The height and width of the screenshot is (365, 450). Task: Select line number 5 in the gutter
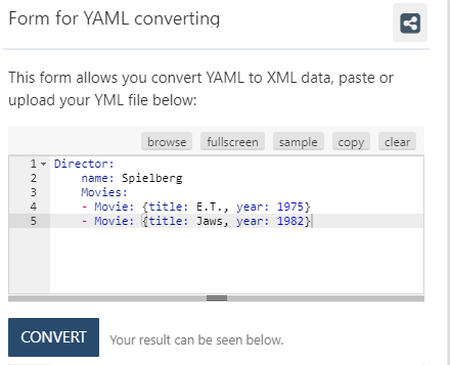coord(33,221)
